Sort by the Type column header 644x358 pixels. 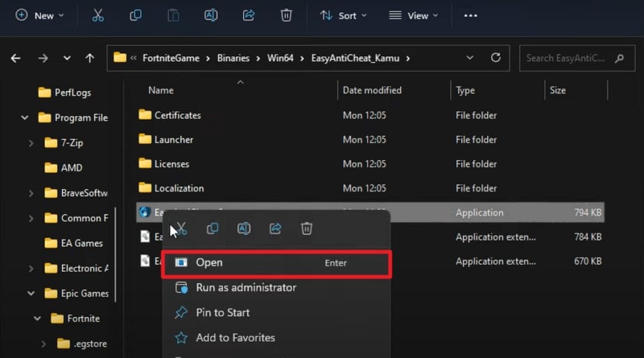pyautogui.click(x=465, y=90)
